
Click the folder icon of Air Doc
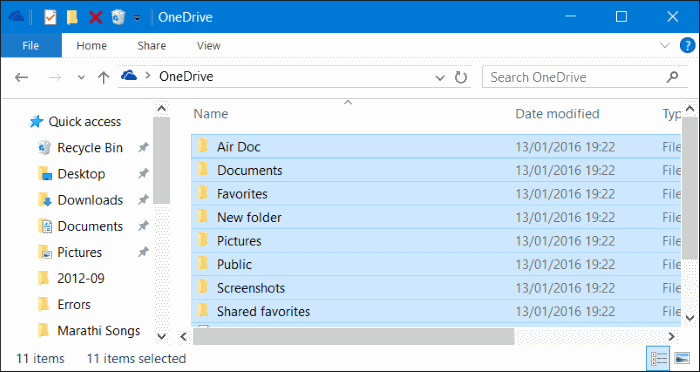[203, 145]
